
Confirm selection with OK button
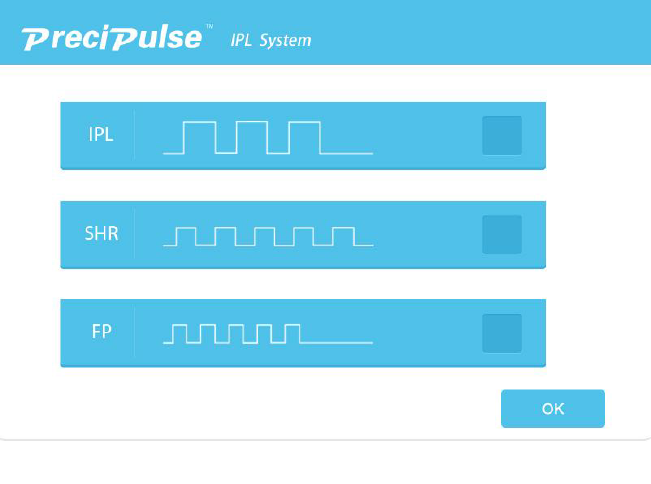[x=553, y=408]
